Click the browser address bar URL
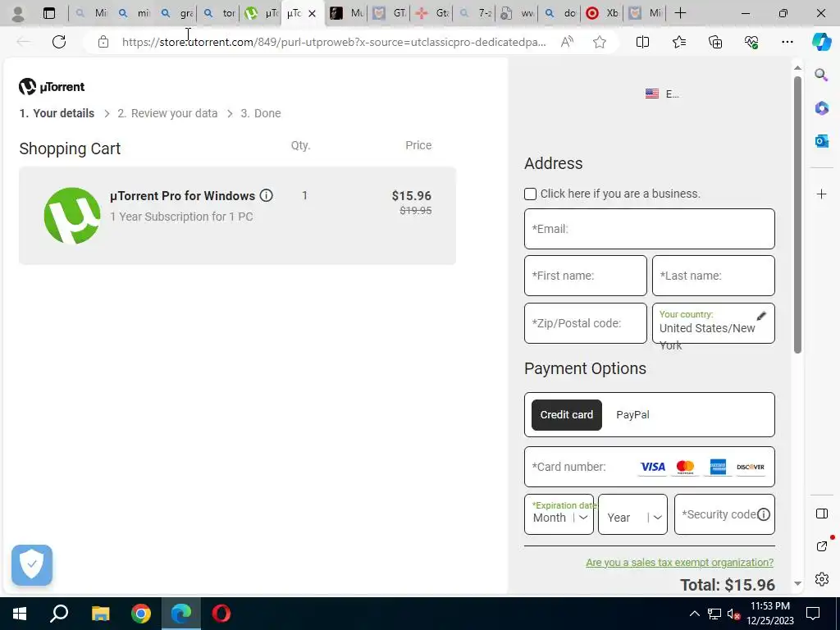 (334, 42)
